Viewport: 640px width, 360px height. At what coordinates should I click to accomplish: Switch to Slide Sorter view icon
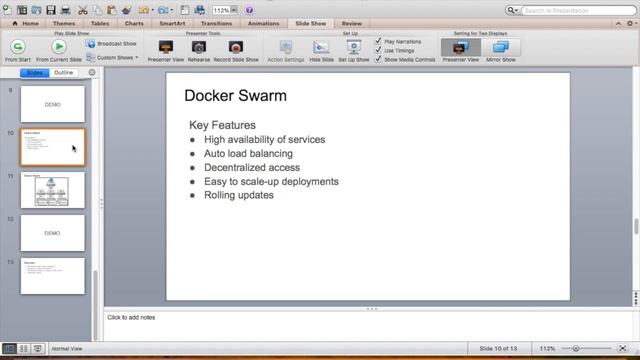24,349
